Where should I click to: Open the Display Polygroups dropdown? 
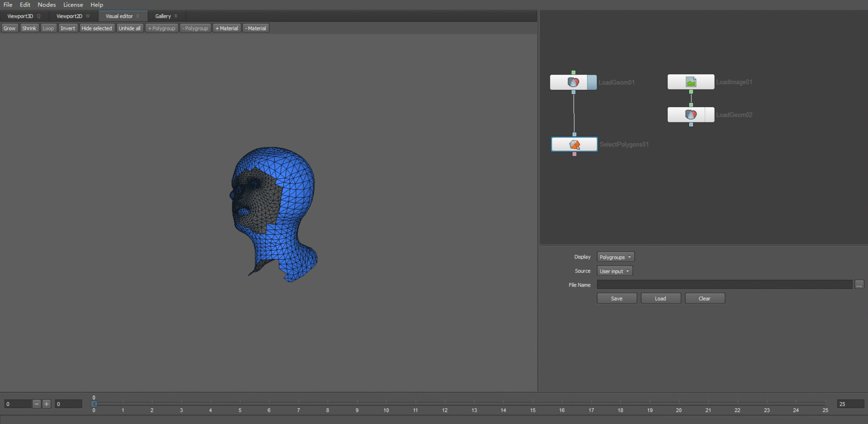coord(615,257)
